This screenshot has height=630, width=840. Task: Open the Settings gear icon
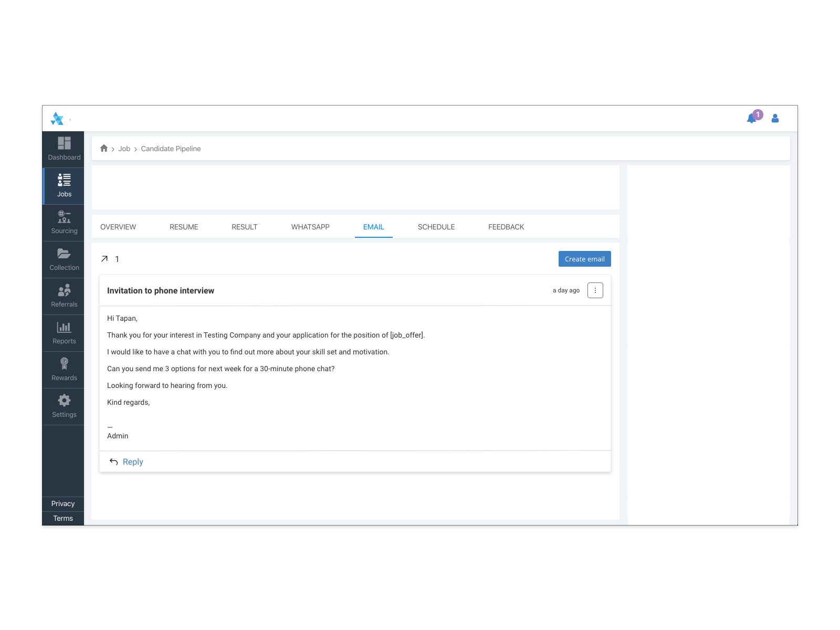coord(64,401)
